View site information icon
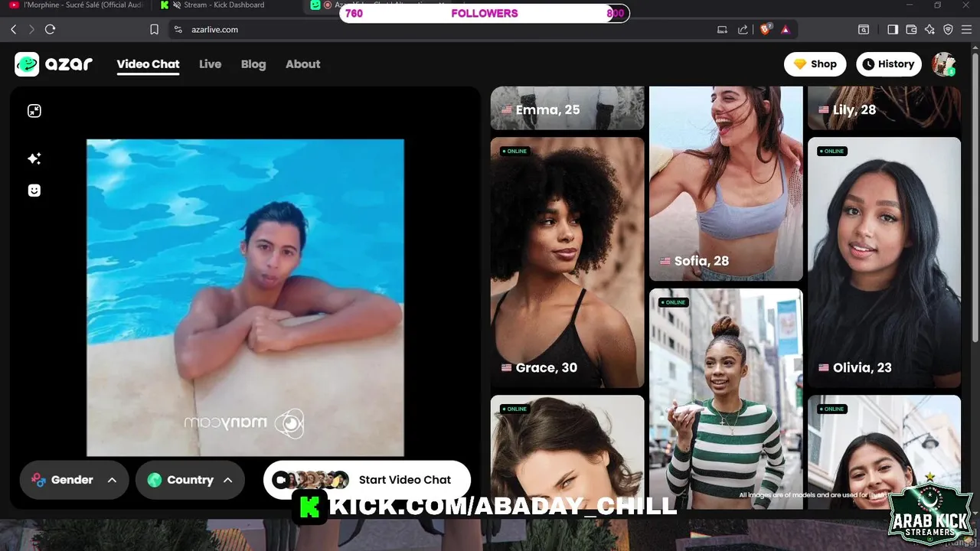This screenshot has width=980, height=551. pos(178,29)
